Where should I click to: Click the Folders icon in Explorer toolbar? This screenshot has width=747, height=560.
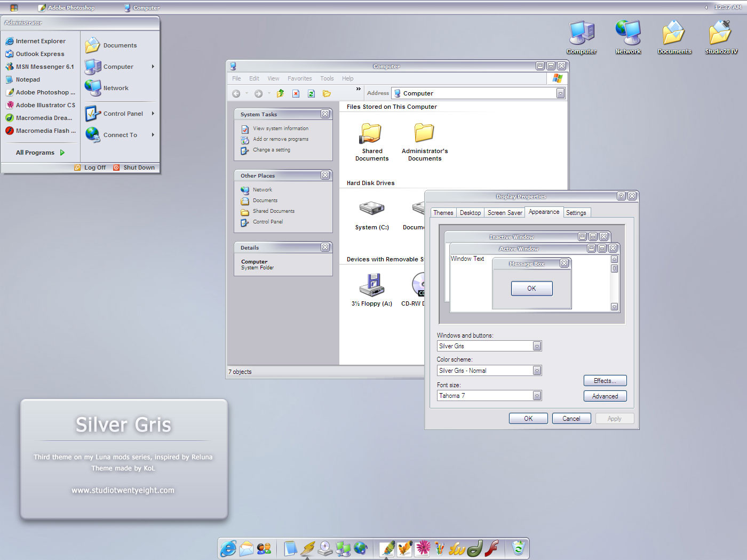click(x=327, y=93)
